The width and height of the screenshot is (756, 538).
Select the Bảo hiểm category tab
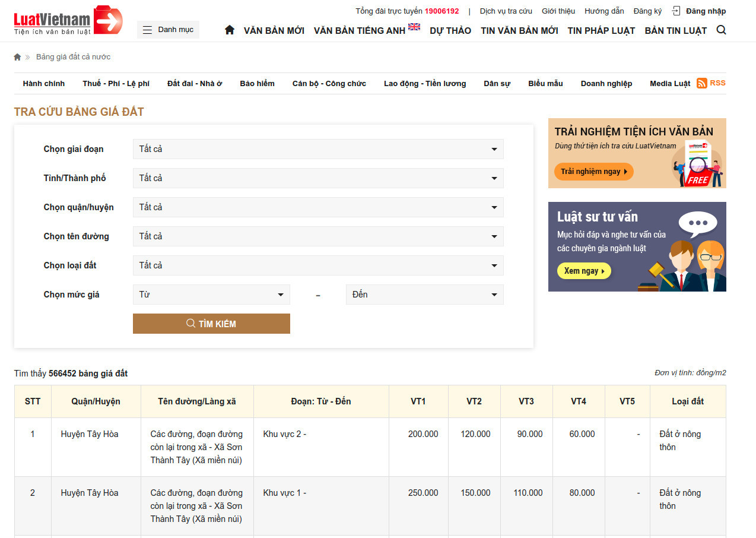point(257,84)
